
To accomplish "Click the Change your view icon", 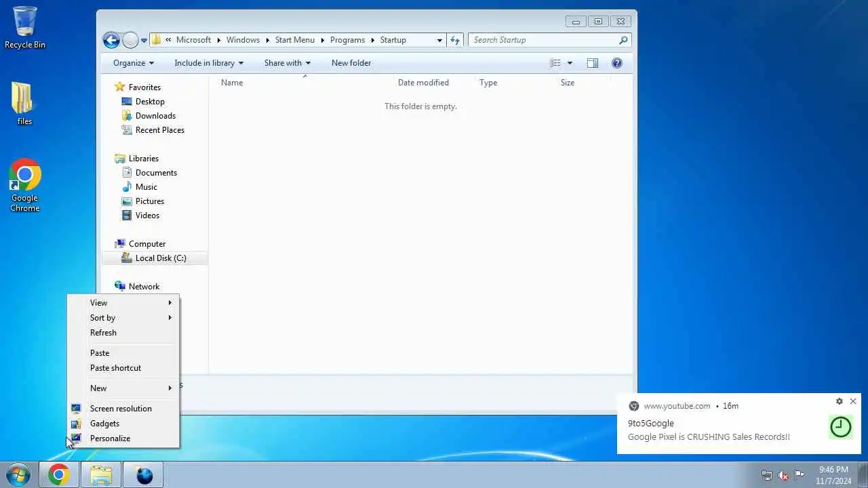I will 555,63.
